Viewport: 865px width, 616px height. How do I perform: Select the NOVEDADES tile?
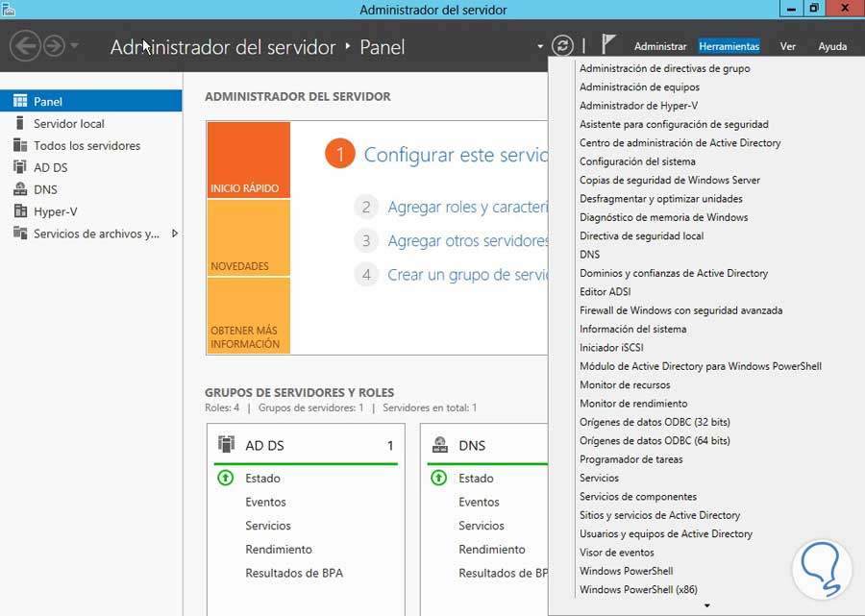[249, 237]
